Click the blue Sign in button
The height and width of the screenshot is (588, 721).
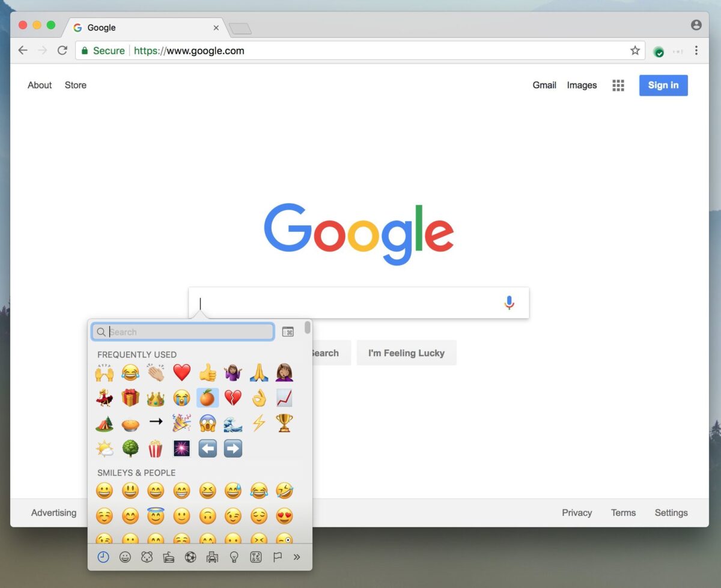(663, 85)
